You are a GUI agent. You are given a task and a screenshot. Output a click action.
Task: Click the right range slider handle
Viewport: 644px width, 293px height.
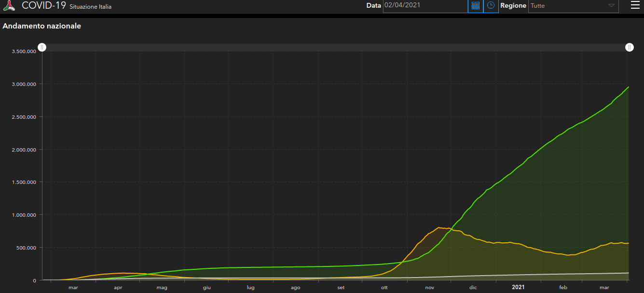tap(630, 47)
